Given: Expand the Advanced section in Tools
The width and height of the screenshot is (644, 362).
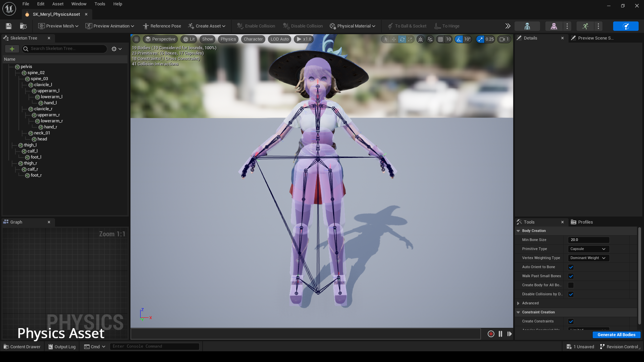Looking at the screenshot, I should 518,303.
